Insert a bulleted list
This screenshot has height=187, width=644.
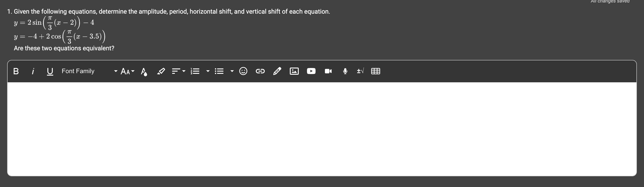(x=219, y=71)
